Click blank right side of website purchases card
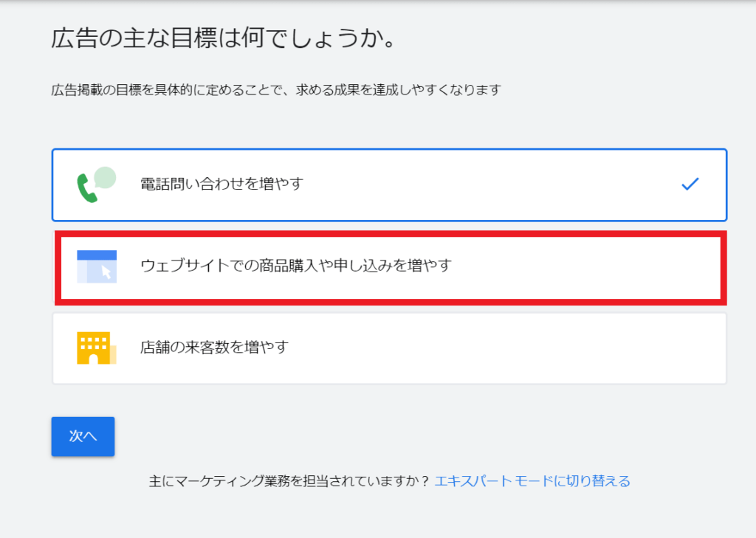Screen dimensions: 756x538 (x=579, y=268)
